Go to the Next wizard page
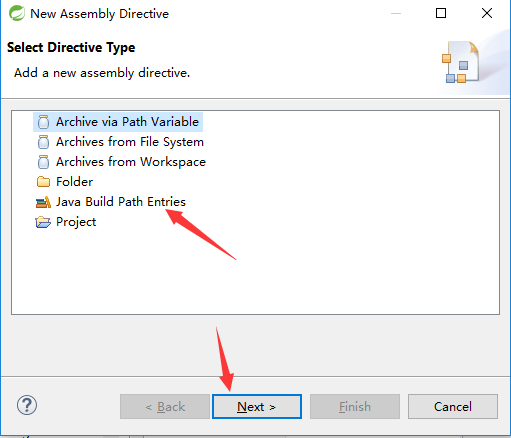511x438 pixels. tap(257, 407)
